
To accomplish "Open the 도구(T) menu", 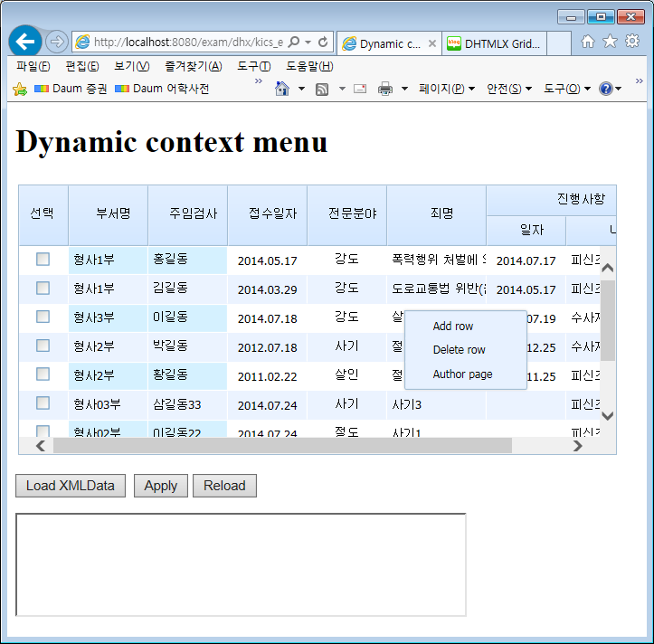I will click(254, 66).
